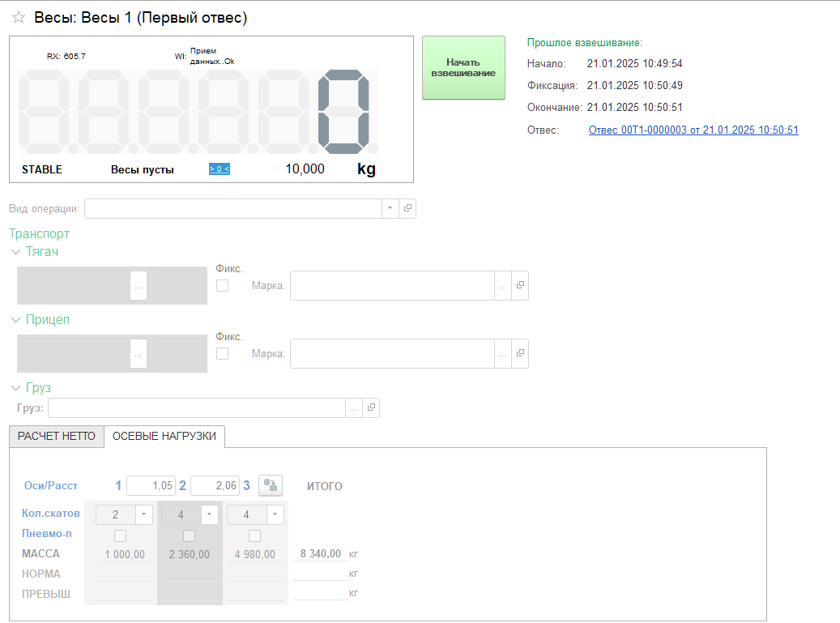Add weighing form to favorites star
The width and height of the screenshot is (840, 623).
[18, 18]
